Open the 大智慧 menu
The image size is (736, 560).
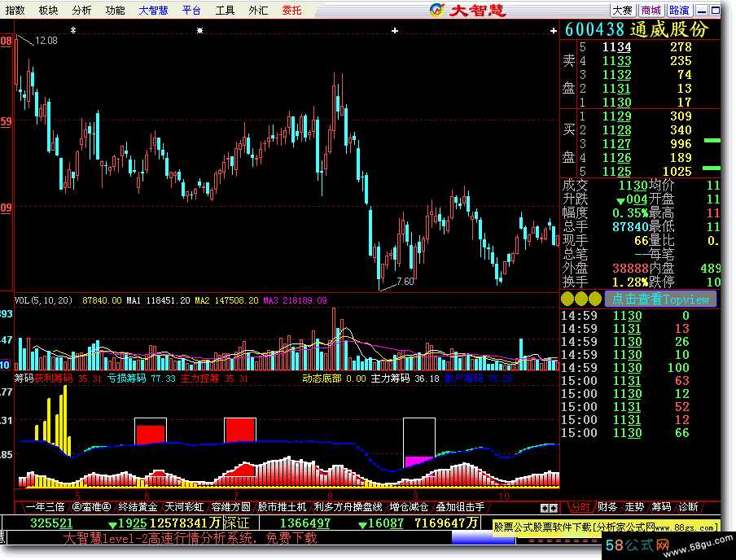[x=154, y=10]
